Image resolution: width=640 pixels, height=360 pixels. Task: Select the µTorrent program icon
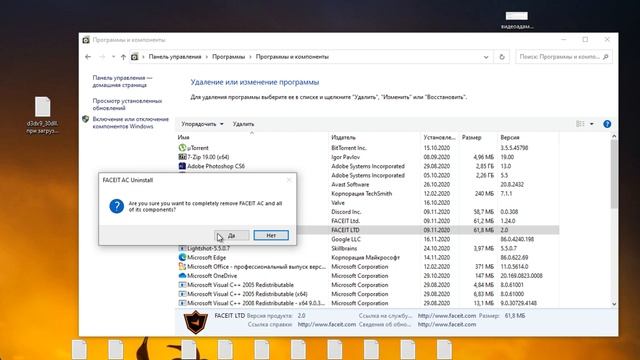pyautogui.click(x=182, y=148)
